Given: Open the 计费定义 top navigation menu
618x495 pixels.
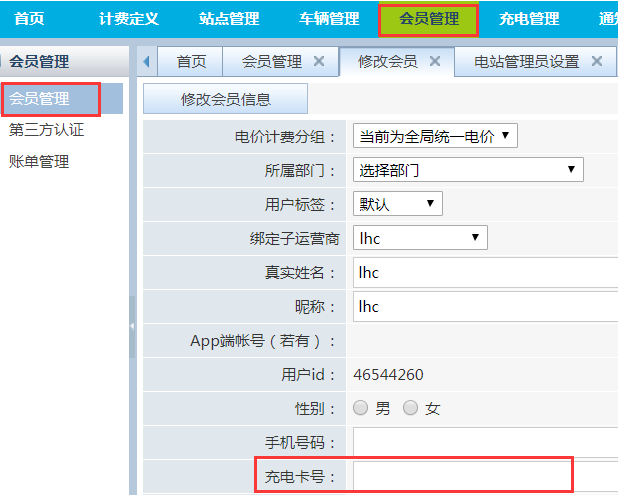Looking at the screenshot, I should [x=129, y=19].
